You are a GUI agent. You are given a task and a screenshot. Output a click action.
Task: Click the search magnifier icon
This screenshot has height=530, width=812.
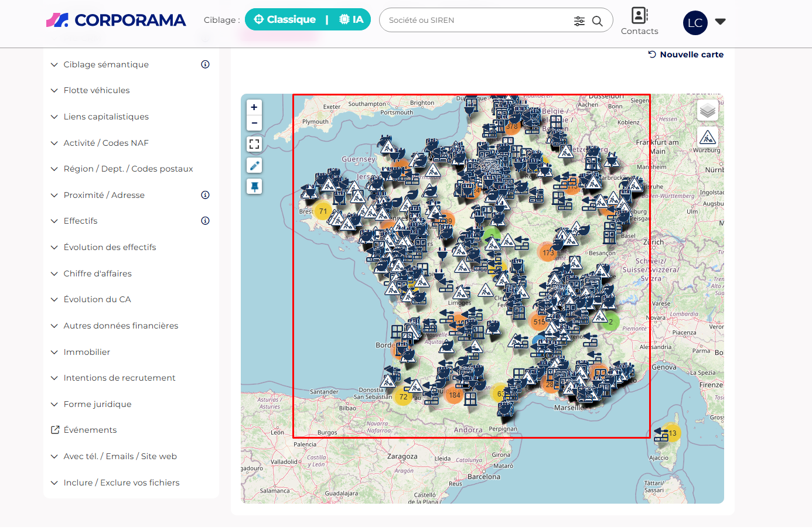[x=598, y=21]
